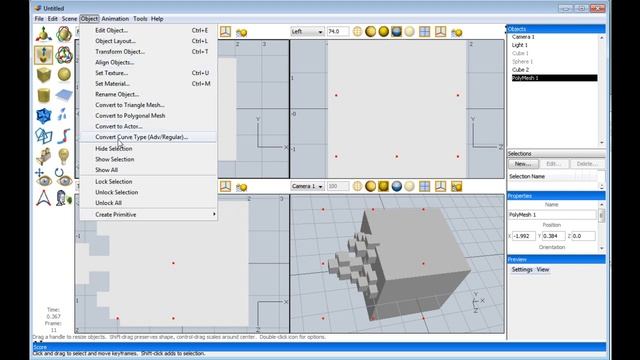Select the Create Polygon tool

click(x=44, y=136)
